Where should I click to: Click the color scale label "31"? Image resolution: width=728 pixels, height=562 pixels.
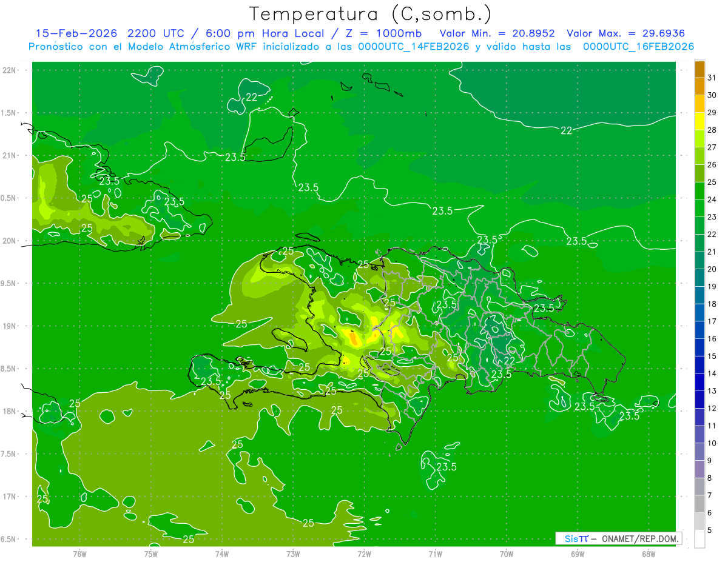coord(712,78)
